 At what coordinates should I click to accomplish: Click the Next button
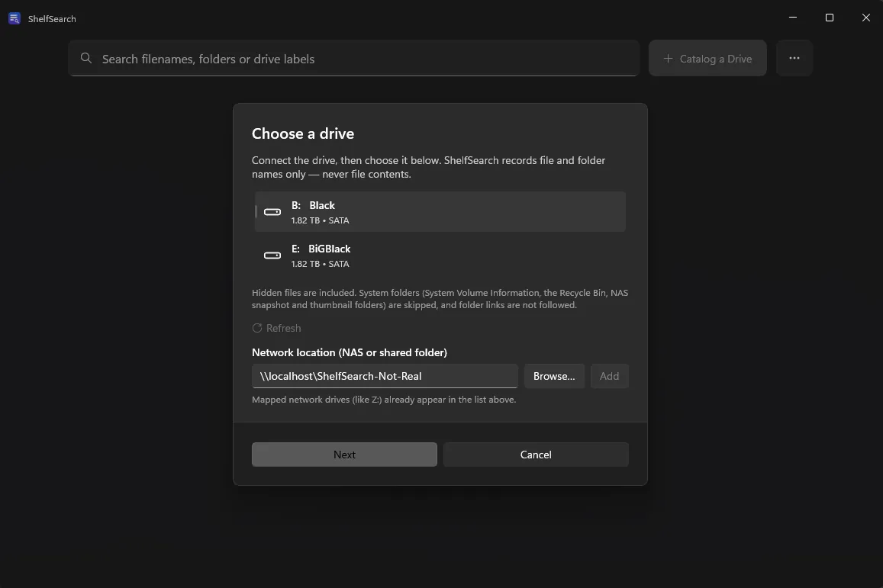point(344,455)
